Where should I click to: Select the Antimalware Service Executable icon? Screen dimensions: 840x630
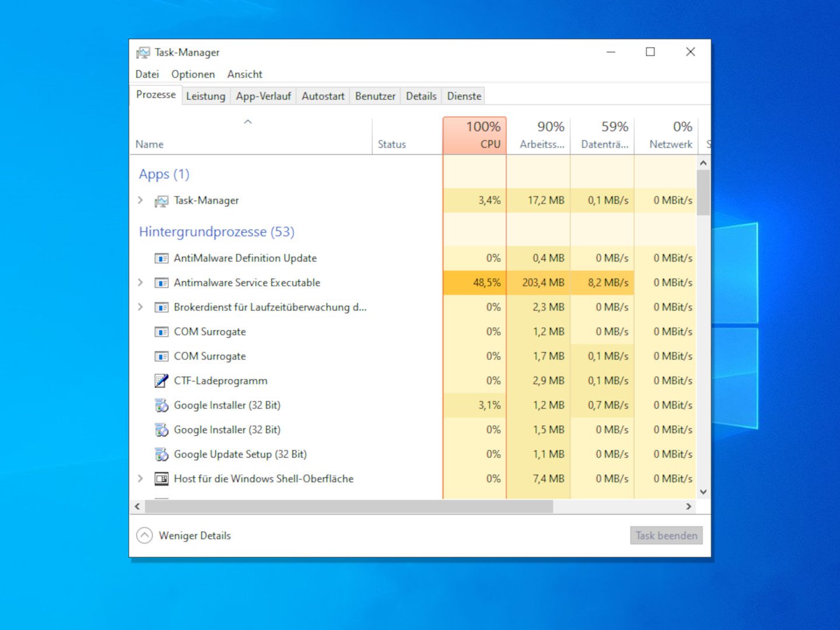[161, 283]
